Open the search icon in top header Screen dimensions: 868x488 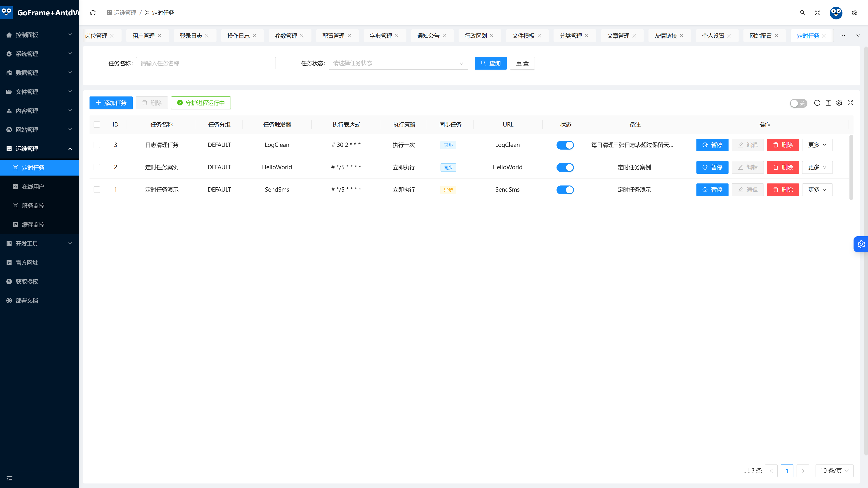(802, 13)
